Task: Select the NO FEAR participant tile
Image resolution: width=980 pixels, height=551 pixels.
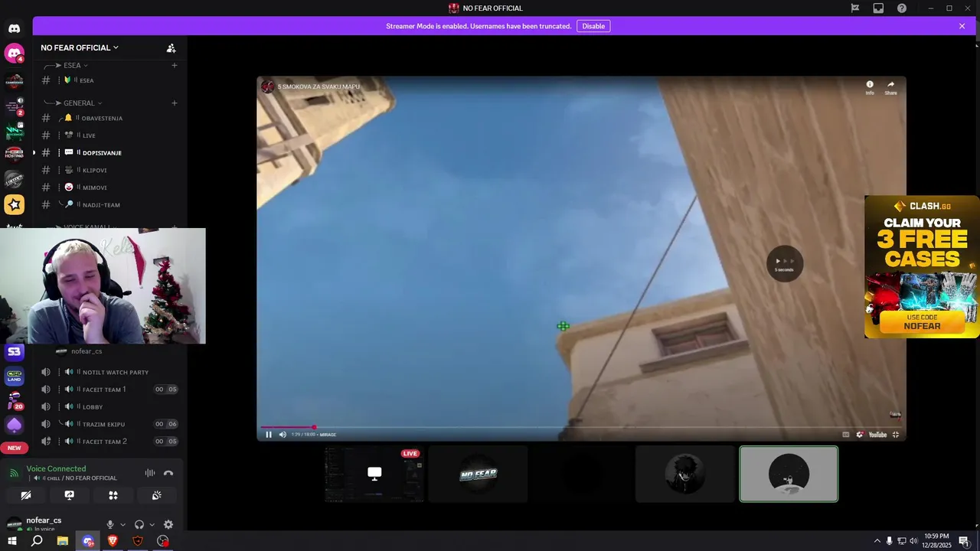Action: click(x=478, y=474)
